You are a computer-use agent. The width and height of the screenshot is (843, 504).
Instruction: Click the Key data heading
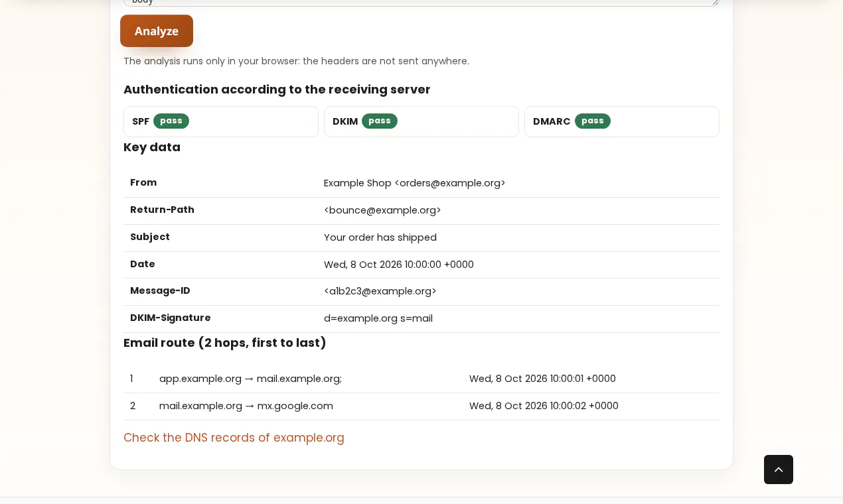coord(152,147)
